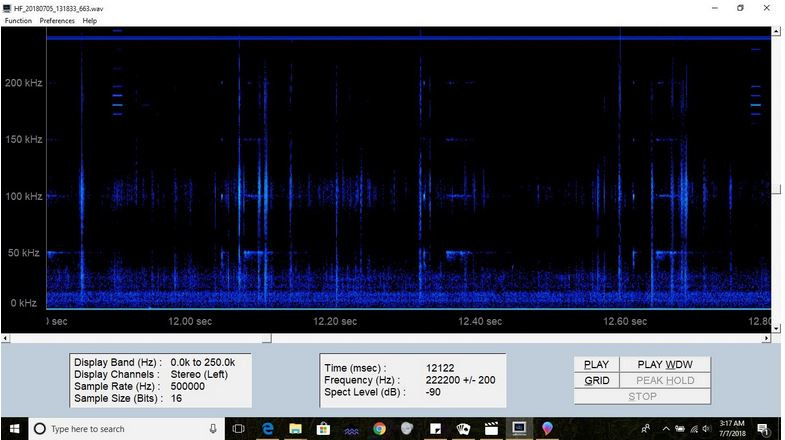This screenshot has width=785, height=440.
Task: Open the sticky note app in taskbar
Action: point(436,429)
